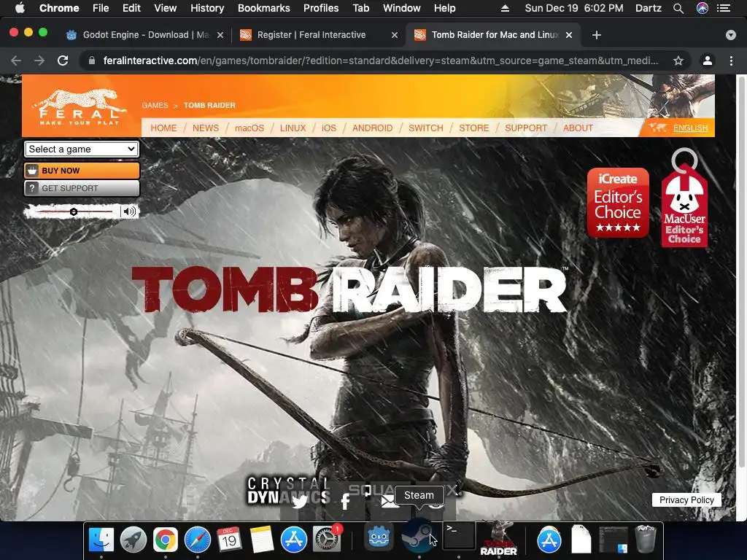Open Chrome app icon in dock
The width and height of the screenshot is (747, 560).
(x=166, y=540)
